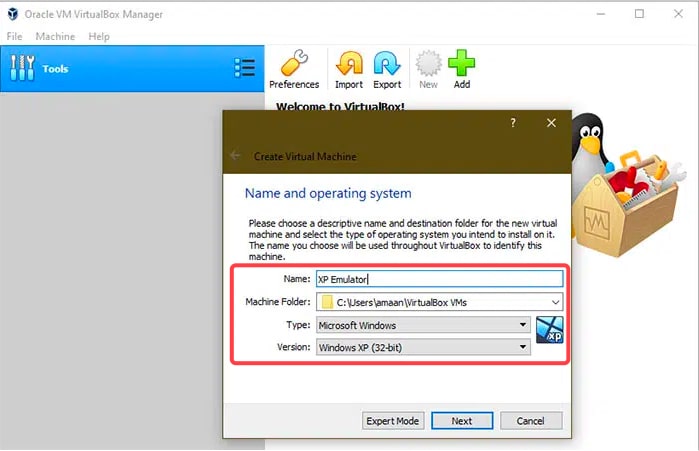Maximize the VirtualBox Manager window
Image resolution: width=699 pixels, height=451 pixels.
[639, 14]
